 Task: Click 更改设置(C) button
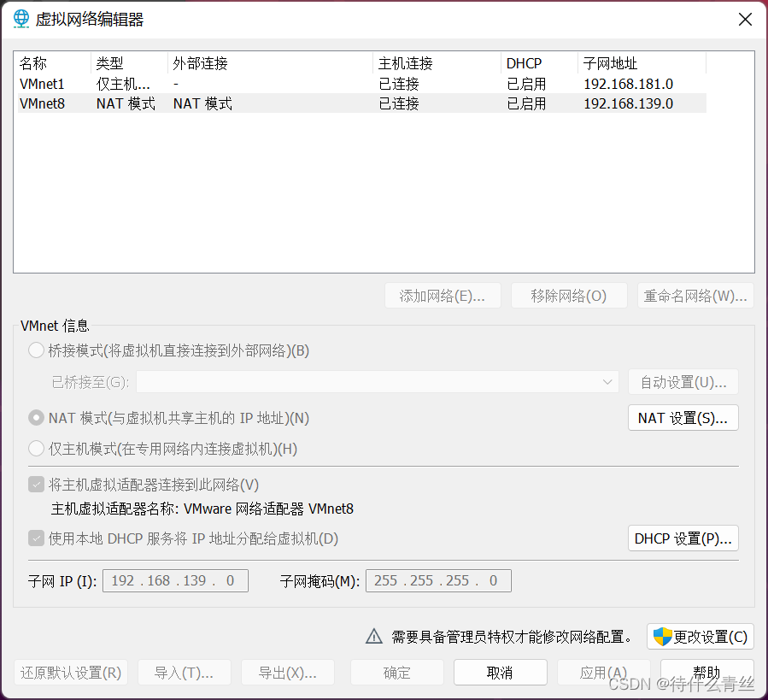701,637
